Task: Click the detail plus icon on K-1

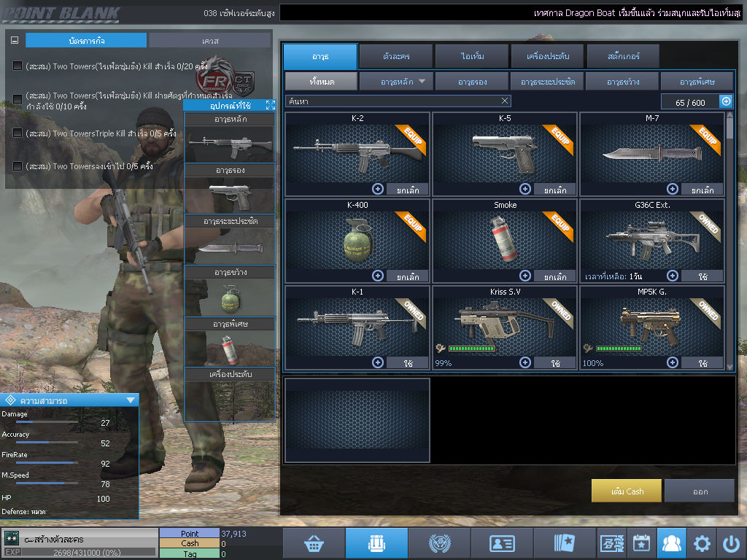Action: coord(378,362)
